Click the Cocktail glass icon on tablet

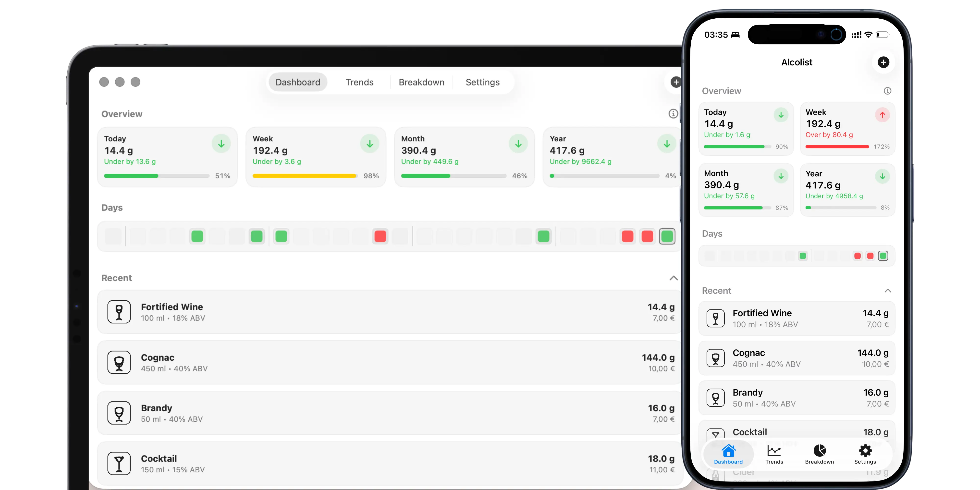pos(119,463)
